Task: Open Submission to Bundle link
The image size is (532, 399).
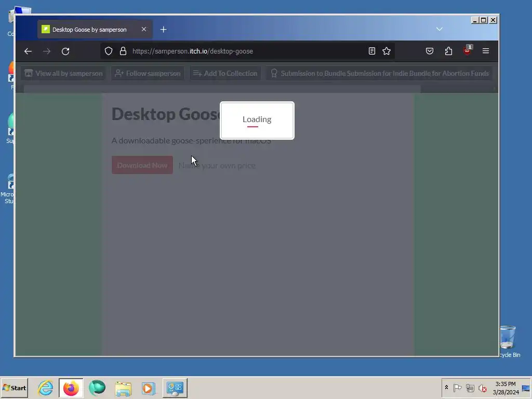Action: point(379,73)
